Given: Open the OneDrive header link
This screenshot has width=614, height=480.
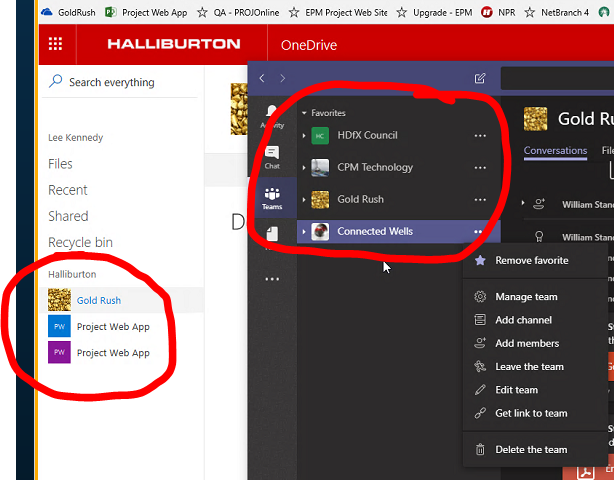Looking at the screenshot, I should (309, 45).
